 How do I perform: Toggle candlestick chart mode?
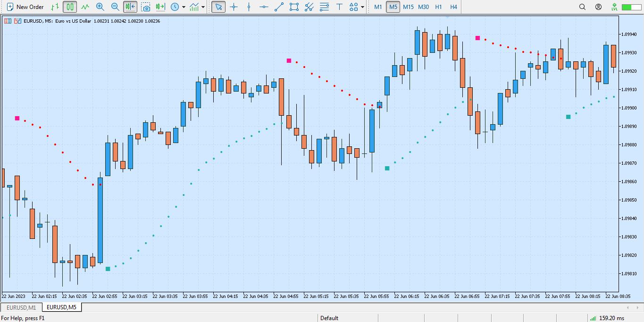[70, 7]
